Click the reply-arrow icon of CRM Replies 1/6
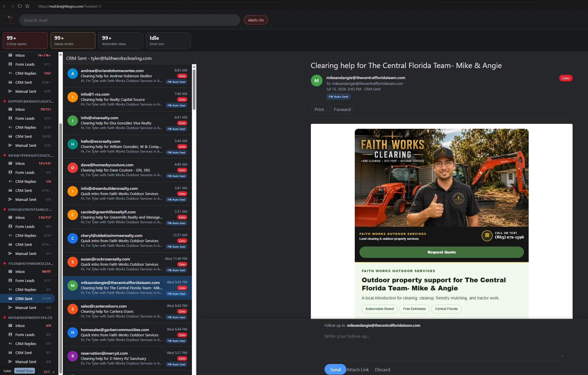The image size is (588, 375). pos(10,181)
